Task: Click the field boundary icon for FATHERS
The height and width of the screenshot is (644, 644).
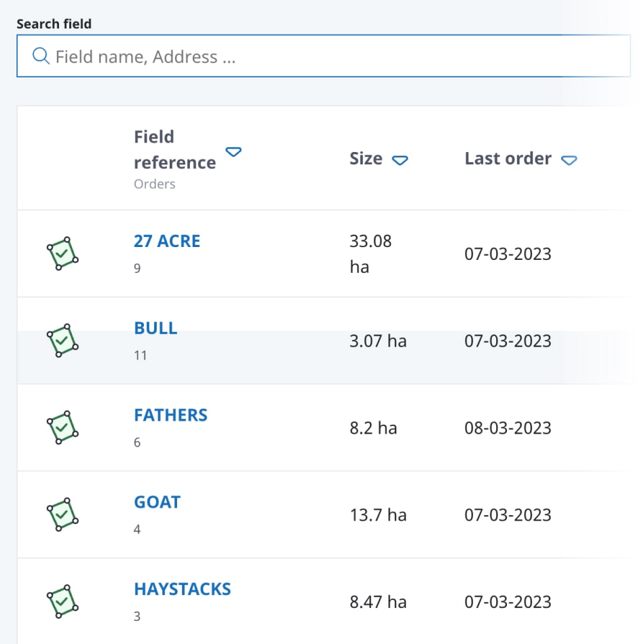Action: tap(62, 428)
